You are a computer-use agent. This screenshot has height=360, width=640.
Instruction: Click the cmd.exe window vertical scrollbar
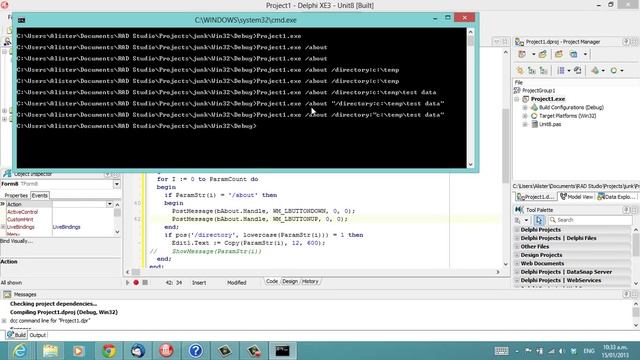[471, 98]
